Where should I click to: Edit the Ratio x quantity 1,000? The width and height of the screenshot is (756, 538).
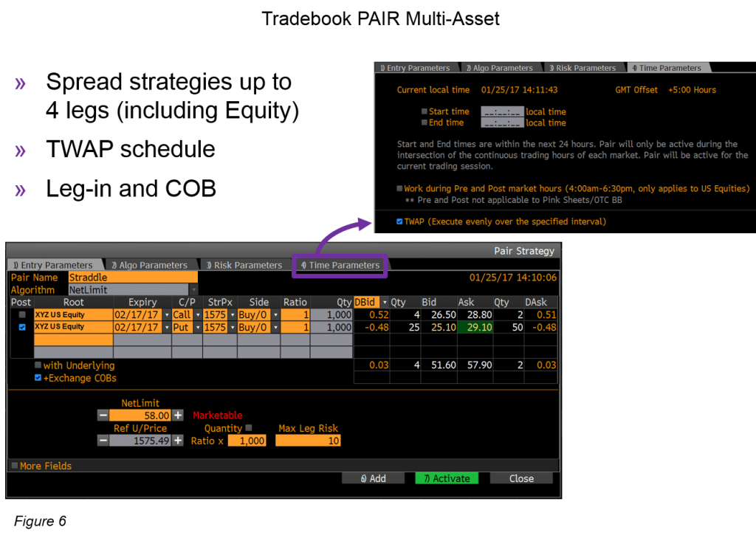(247, 440)
